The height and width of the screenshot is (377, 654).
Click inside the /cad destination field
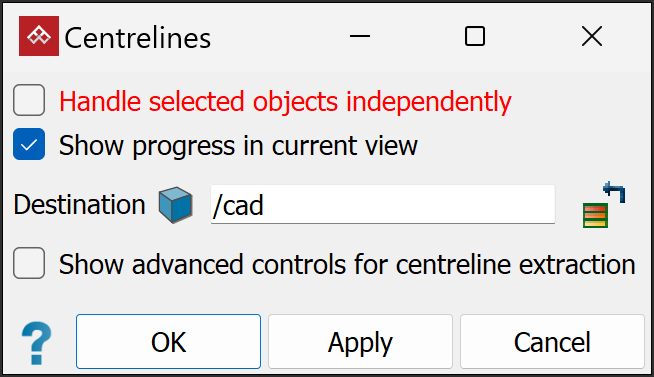pos(382,204)
